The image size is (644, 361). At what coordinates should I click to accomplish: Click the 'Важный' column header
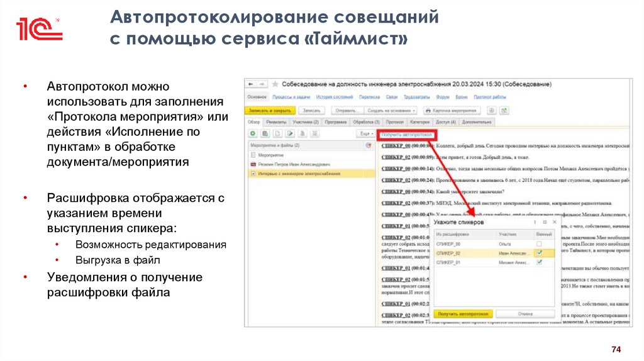click(544, 234)
